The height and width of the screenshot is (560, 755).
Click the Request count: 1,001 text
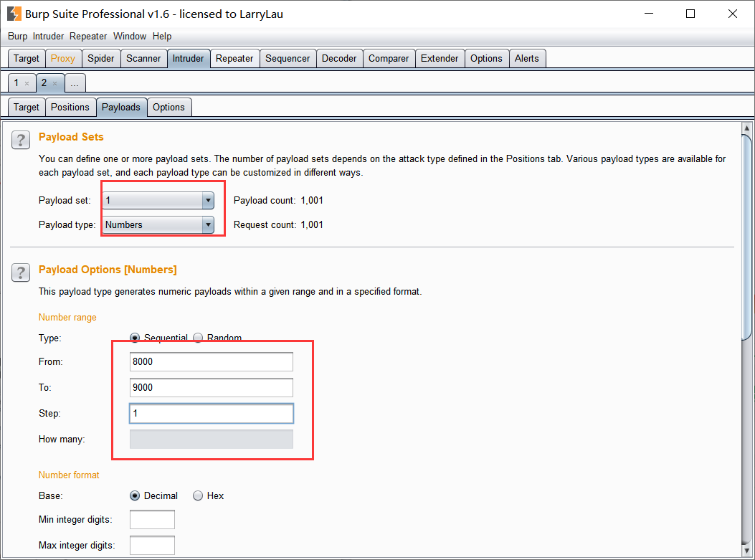[278, 225]
